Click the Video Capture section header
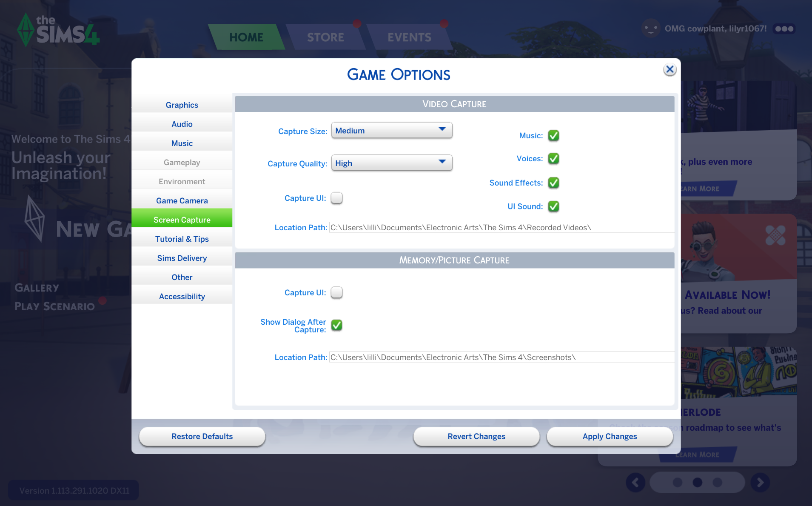 (454, 104)
